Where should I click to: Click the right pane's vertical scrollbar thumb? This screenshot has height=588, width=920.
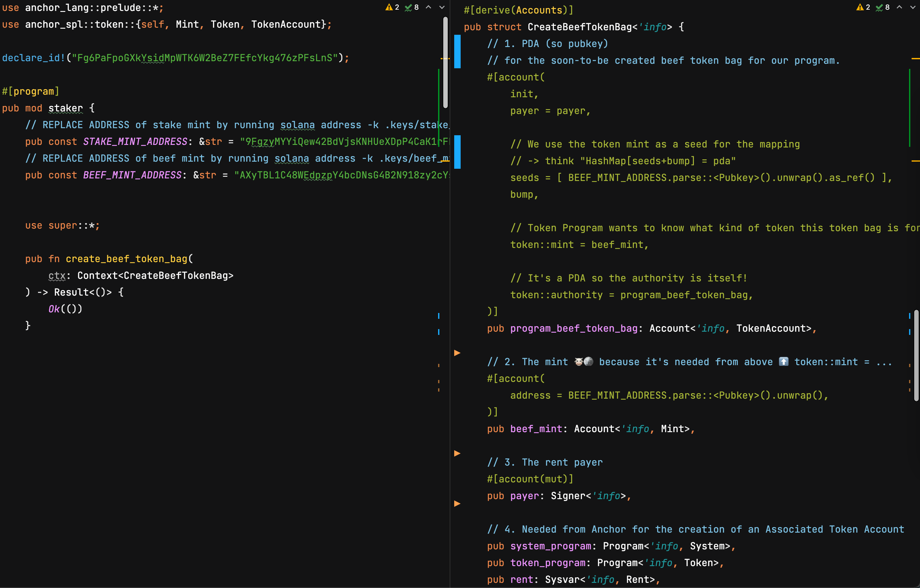[x=916, y=355]
